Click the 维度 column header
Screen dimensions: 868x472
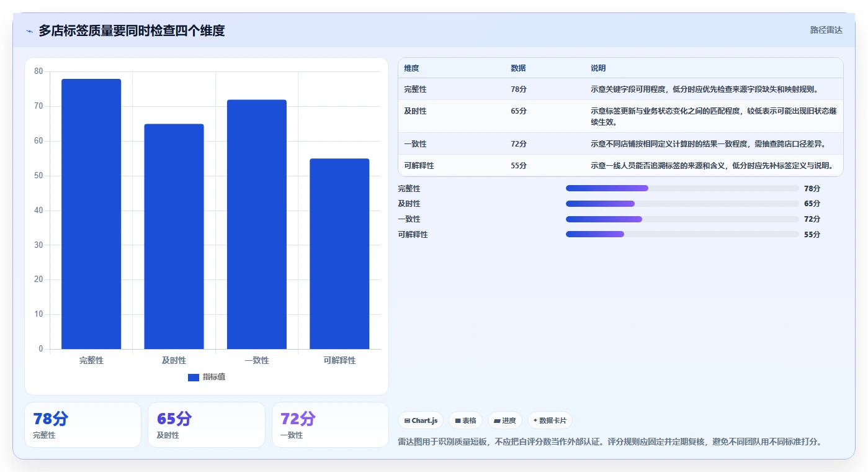tap(411, 68)
